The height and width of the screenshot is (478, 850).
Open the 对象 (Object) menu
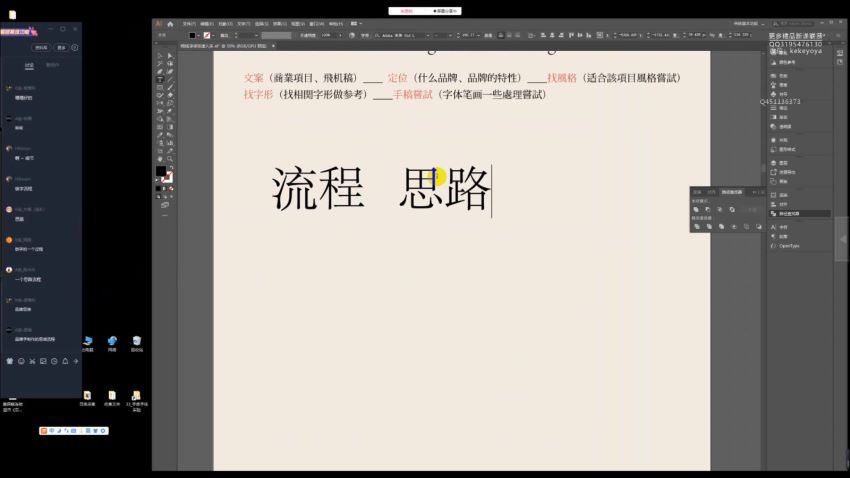click(224, 24)
